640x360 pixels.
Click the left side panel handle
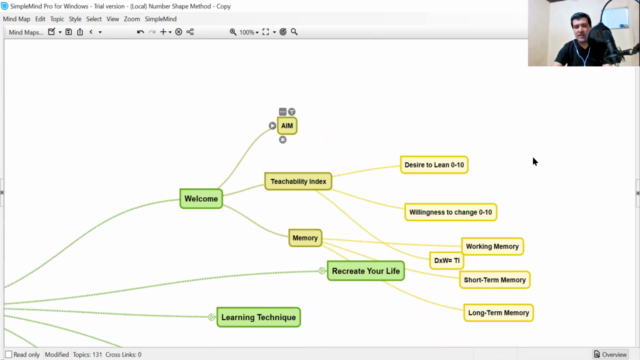[x=2, y=192]
